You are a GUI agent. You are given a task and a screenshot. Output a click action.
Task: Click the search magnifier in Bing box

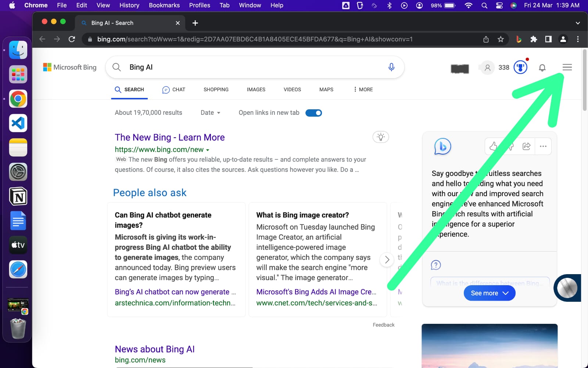pyautogui.click(x=116, y=67)
